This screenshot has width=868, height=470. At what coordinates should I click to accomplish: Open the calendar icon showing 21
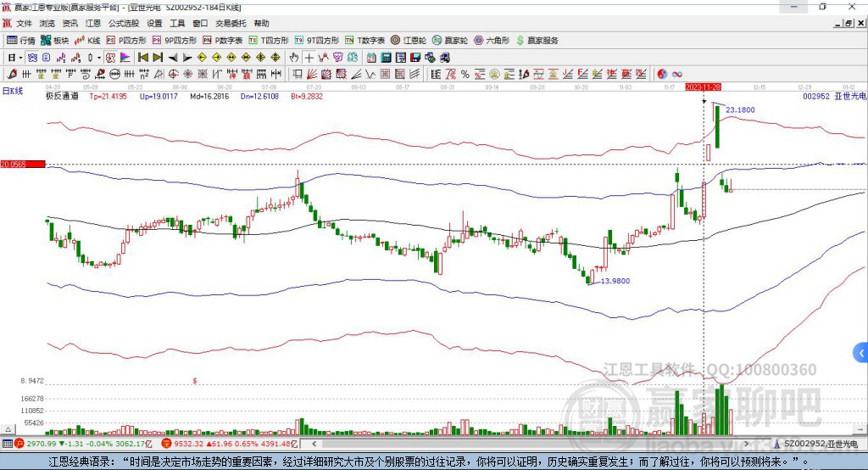click(371, 58)
